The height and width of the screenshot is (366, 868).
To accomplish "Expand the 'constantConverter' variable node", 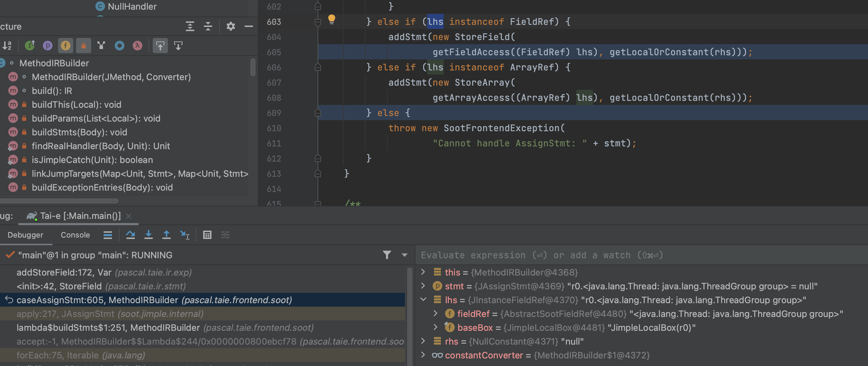I will tap(423, 355).
